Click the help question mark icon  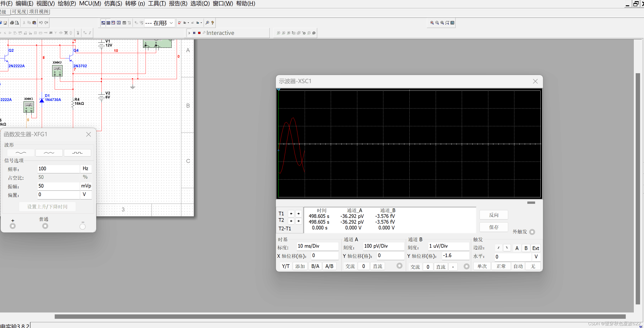point(212,23)
